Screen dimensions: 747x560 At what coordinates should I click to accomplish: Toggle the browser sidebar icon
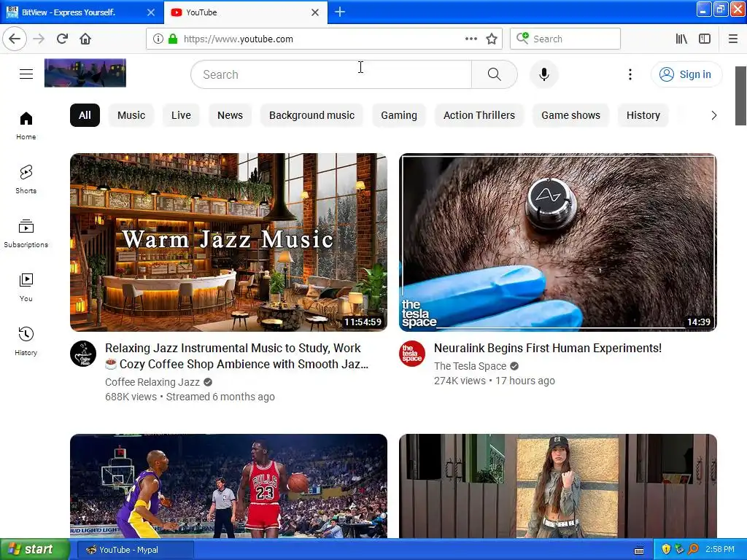click(x=705, y=39)
